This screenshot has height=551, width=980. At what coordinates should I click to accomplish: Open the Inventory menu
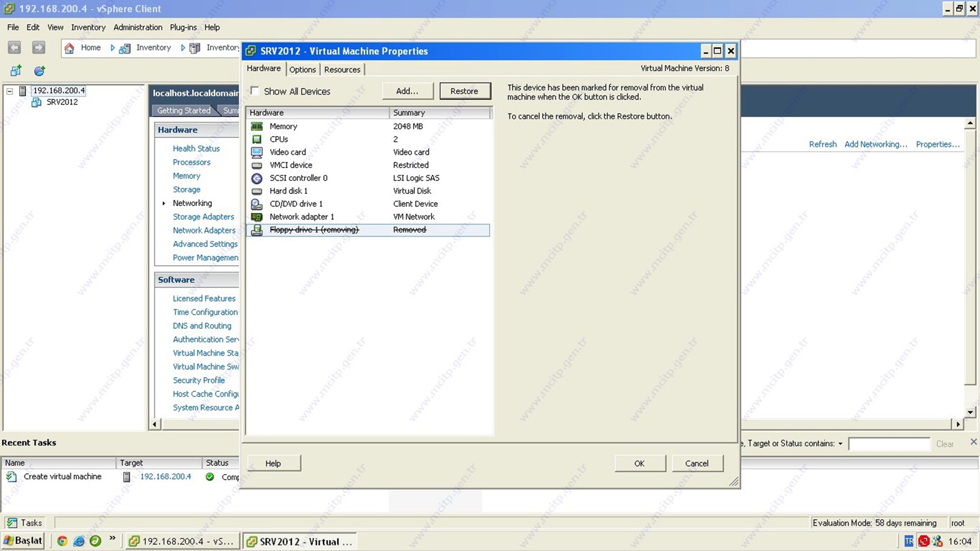(88, 28)
